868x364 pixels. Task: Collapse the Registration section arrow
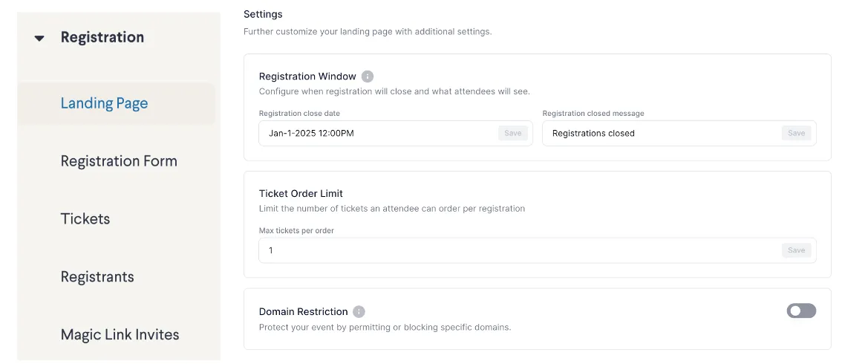(x=39, y=38)
